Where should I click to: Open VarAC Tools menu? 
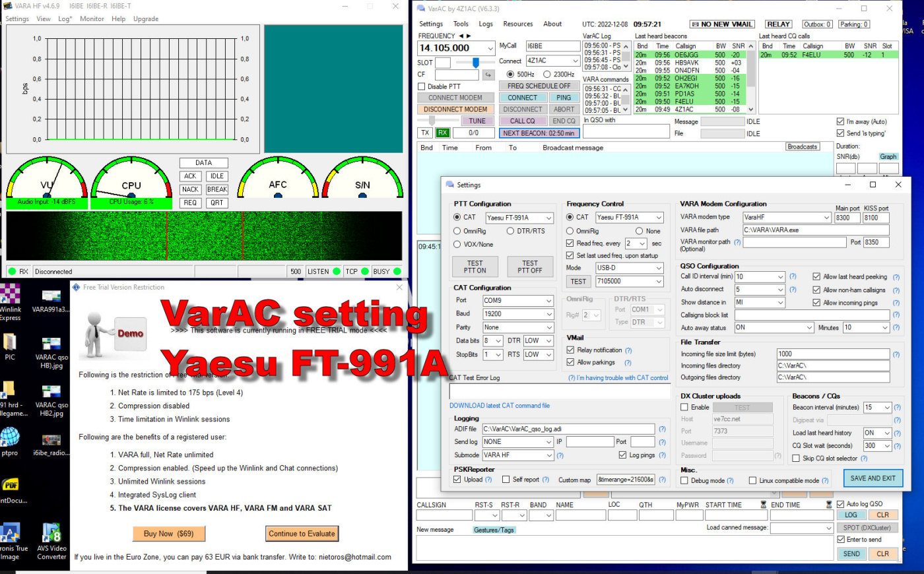(x=461, y=24)
